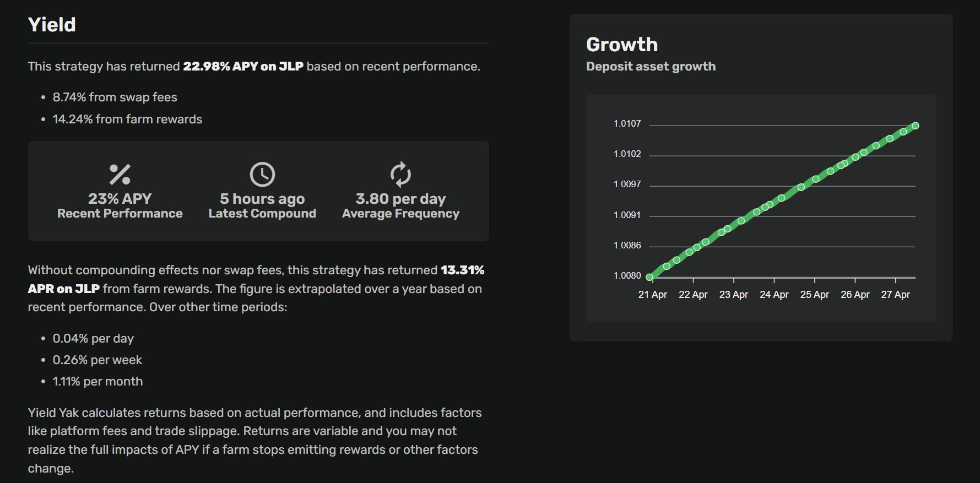Screen dimensions: 980x483
Task: Click the 8.74% from swap fees bullet
Action: click(115, 97)
